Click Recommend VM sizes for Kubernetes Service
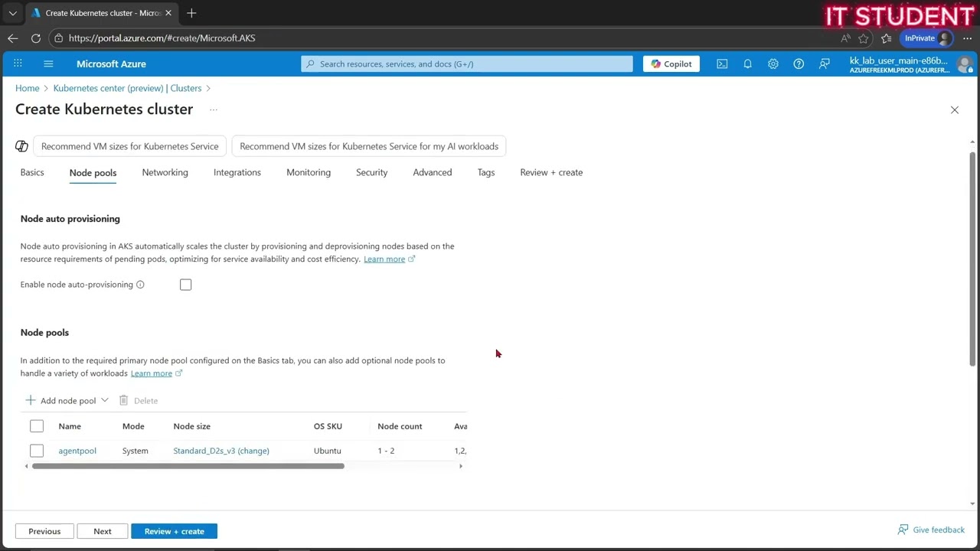 pos(130,146)
